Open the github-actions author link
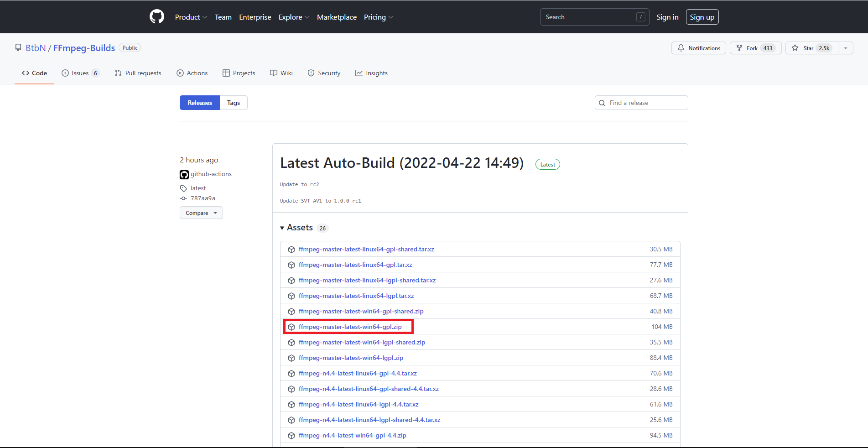Image resolution: width=868 pixels, height=448 pixels. 211,174
